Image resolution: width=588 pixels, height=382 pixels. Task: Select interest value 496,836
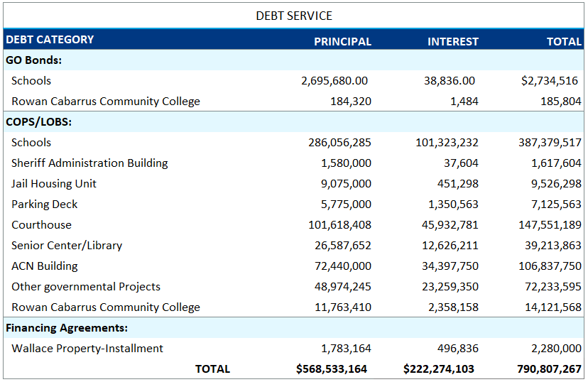point(458,349)
